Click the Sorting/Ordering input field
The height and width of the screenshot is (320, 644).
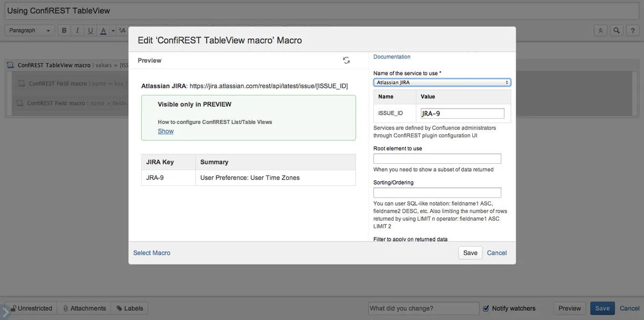tap(437, 193)
